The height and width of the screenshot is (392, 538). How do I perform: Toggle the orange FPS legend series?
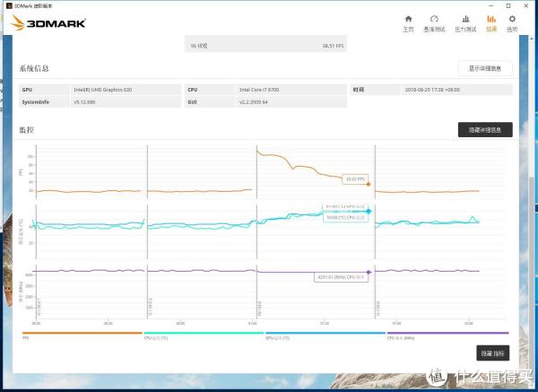point(82,335)
